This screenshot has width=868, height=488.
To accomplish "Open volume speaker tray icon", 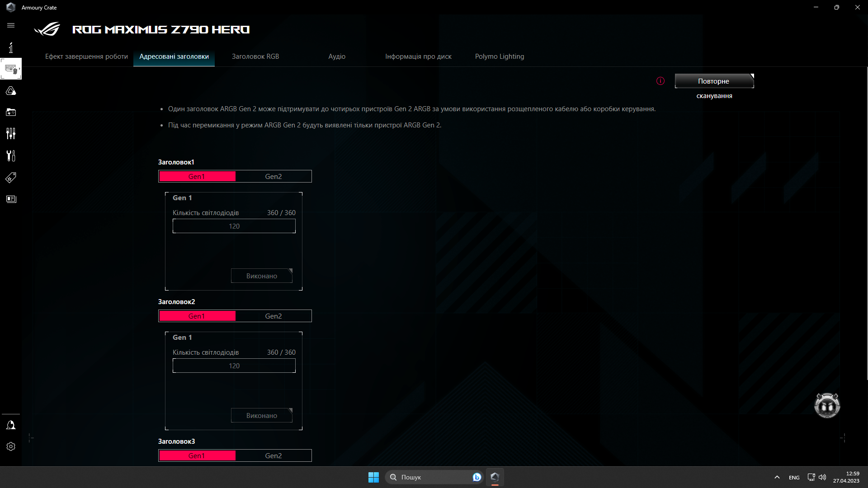I will click(822, 477).
